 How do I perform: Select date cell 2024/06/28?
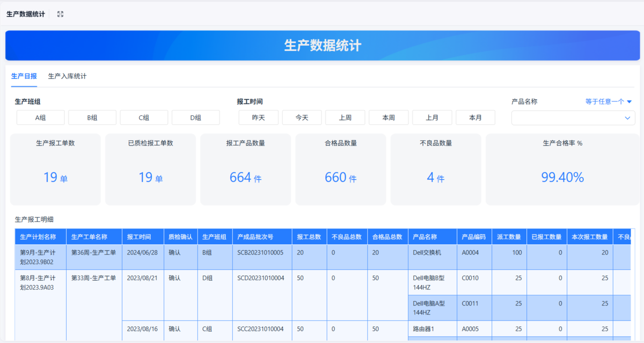143,257
